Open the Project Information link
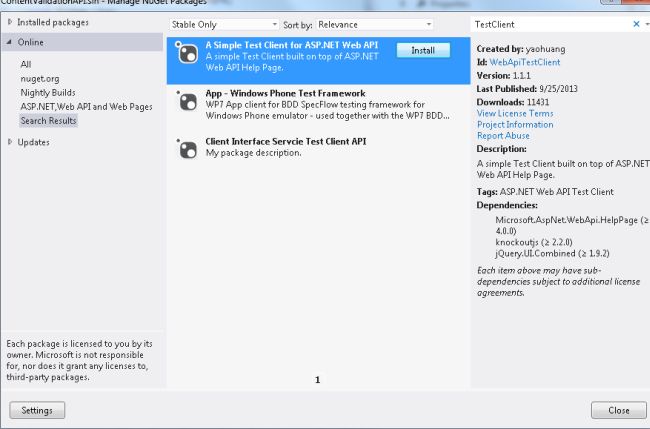The image size is (650, 429). (x=515, y=124)
